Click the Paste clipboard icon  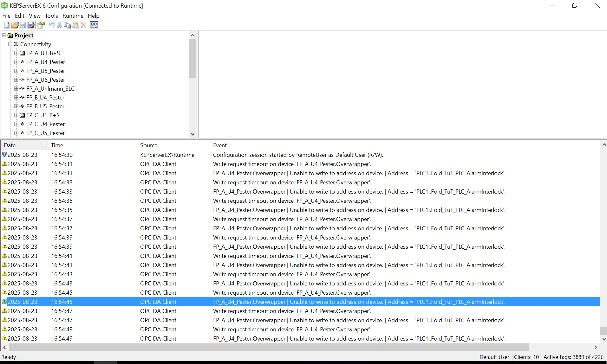[x=75, y=25]
